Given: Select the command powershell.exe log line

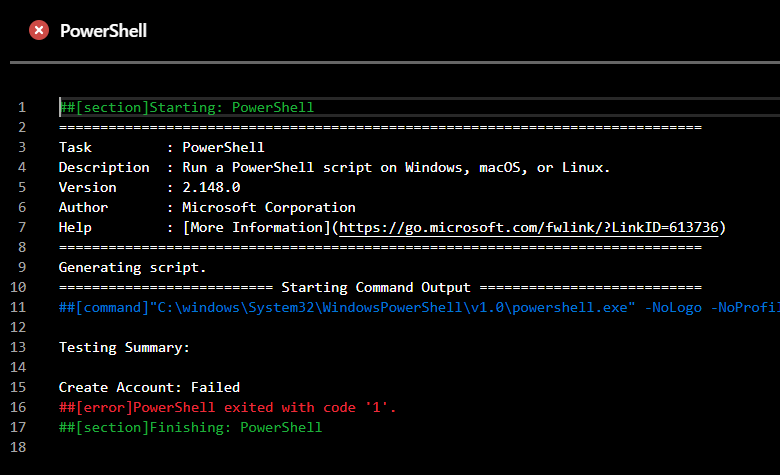Looking at the screenshot, I should coord(419,307).
